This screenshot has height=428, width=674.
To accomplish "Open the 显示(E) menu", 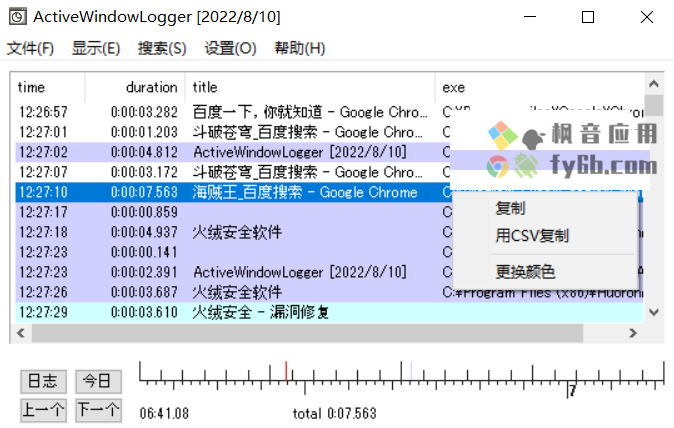I will [x=95, y=48].
